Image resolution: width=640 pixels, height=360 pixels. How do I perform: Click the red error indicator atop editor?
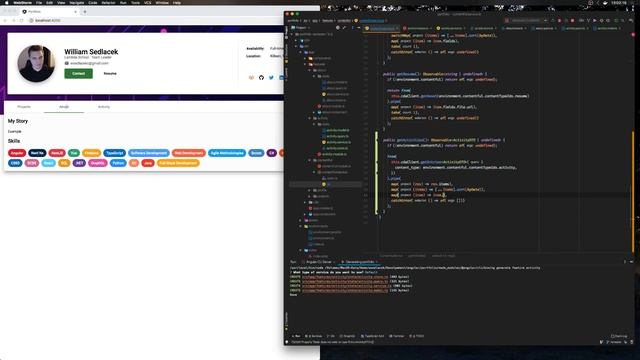pyautogui.click(x=633, y=35)
